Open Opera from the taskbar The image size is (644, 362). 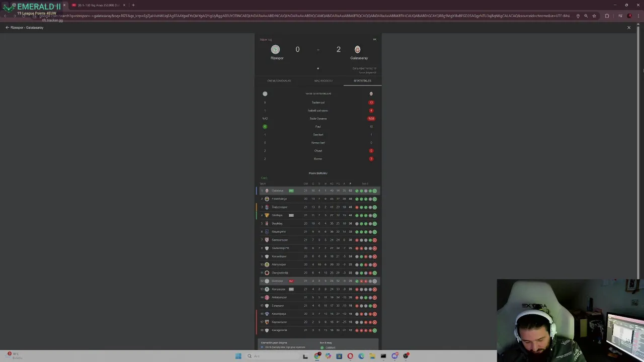tap(350, 356)
